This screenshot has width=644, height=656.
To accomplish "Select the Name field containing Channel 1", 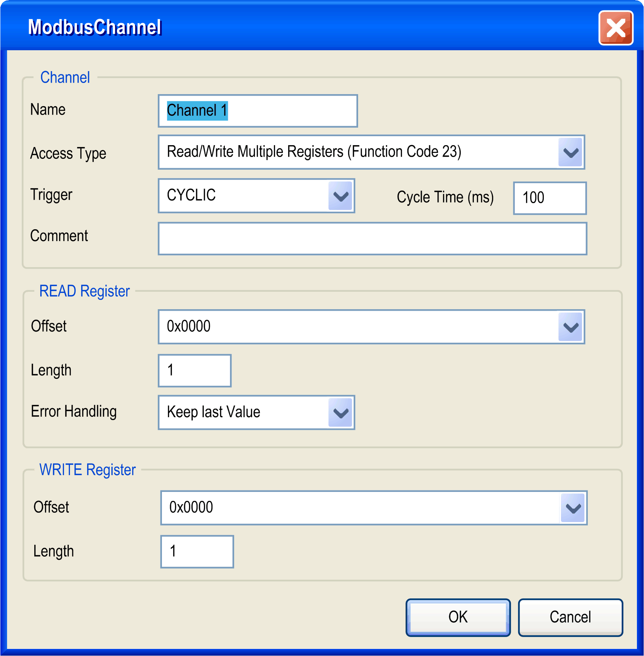I will (x=257, y=111).
